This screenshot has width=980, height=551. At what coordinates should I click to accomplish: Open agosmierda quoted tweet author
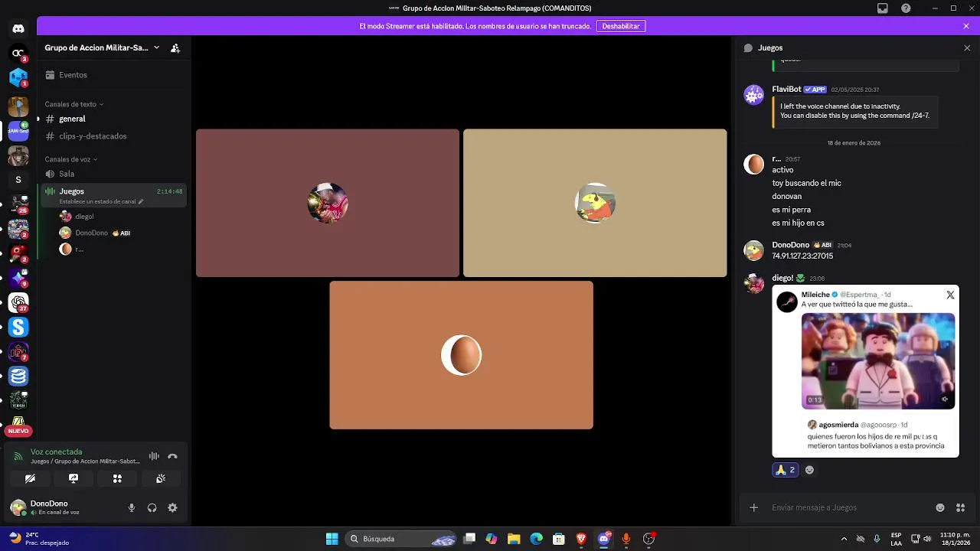[x=838, y=425]
